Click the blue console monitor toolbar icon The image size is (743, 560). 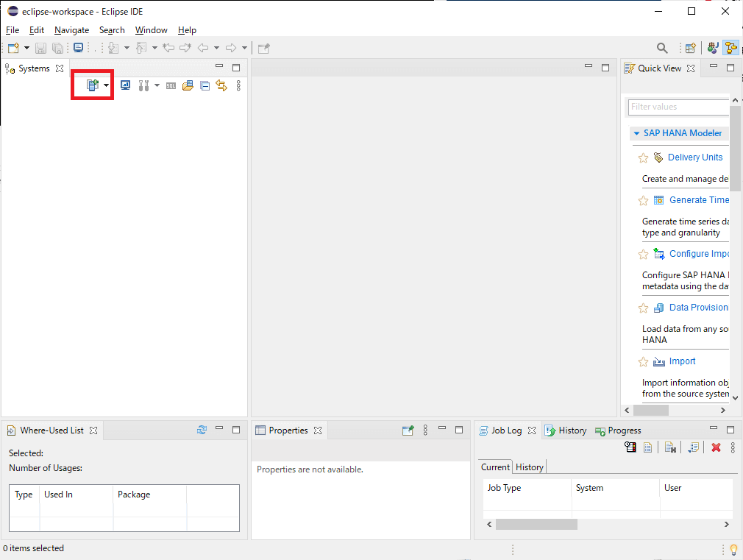pos(78,47)
